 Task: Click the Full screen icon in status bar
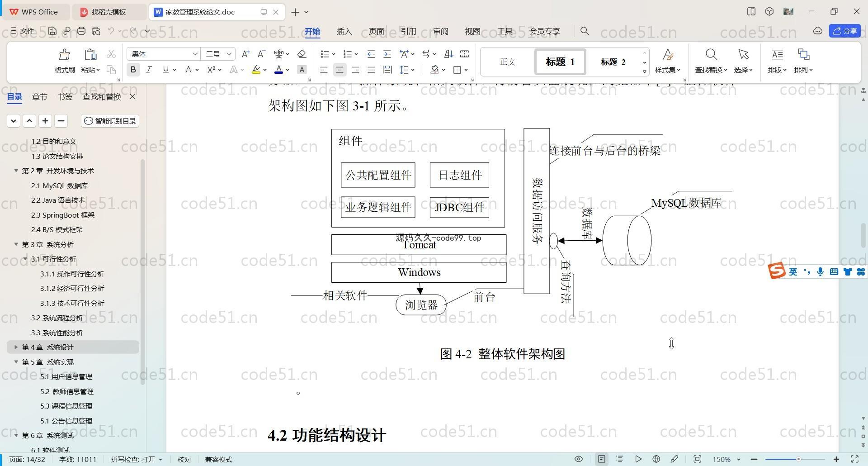(x=855, y=459)
